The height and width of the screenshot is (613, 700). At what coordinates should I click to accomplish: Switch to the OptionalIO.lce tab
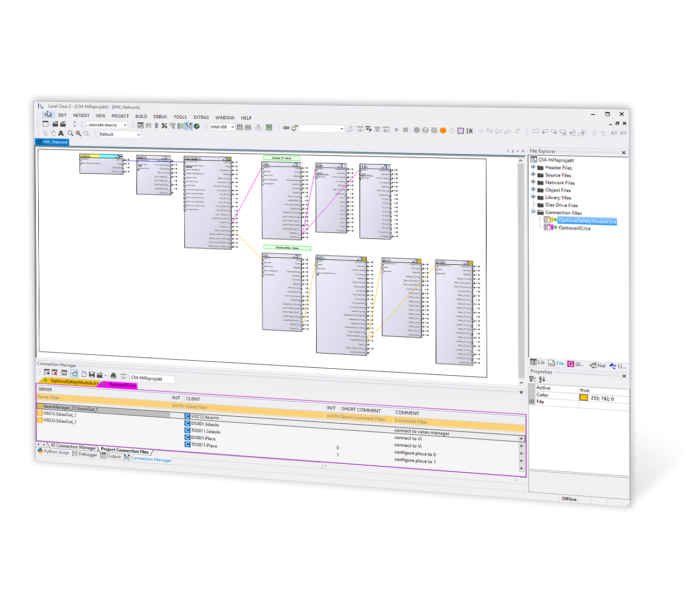click(122, 385)
